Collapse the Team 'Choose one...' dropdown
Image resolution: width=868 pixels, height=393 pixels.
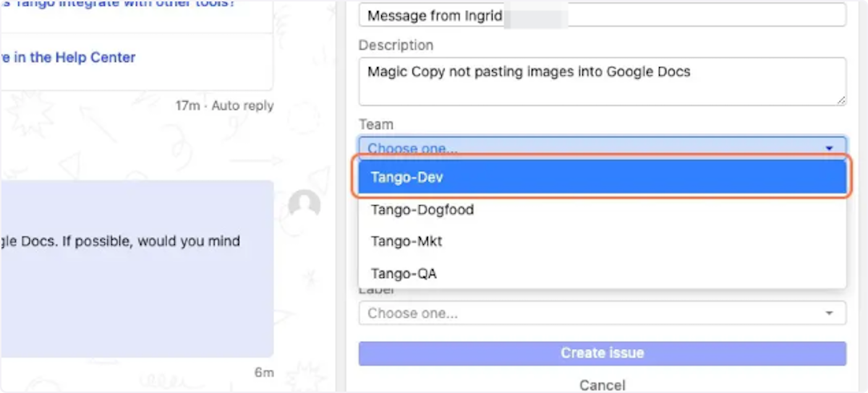coord(602,147)
